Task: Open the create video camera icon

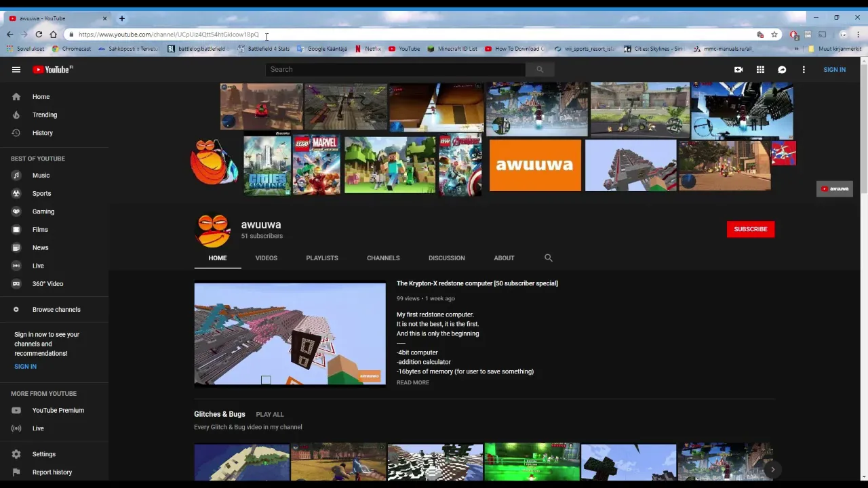Action: (738, 69)
